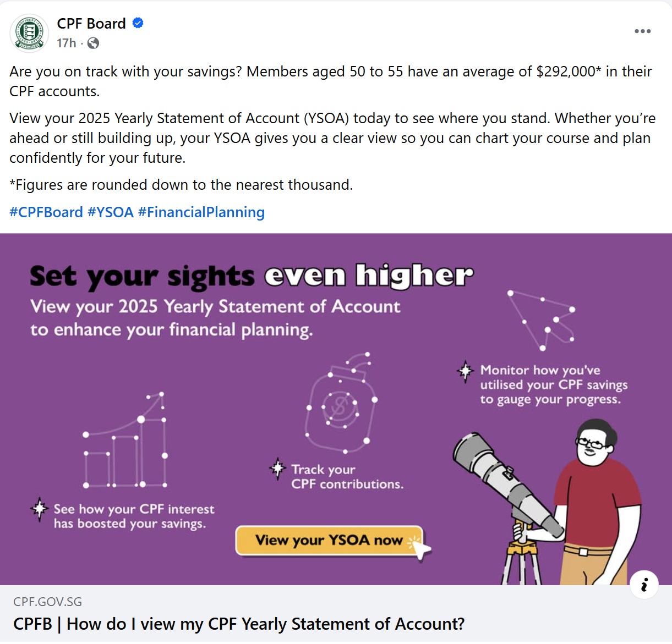672x644 pixels.
Task: Click the CPF.GOV.SG source domain
Action: pos(47,602)
